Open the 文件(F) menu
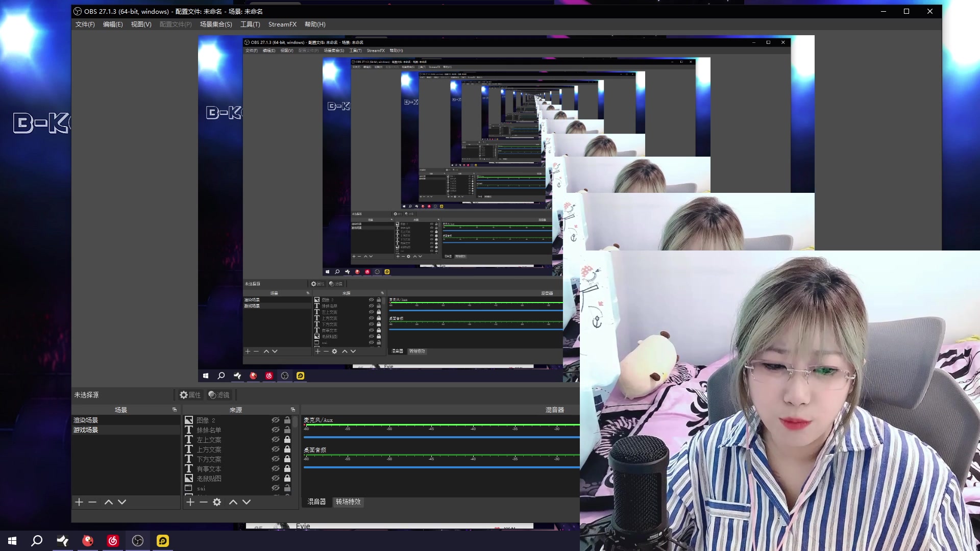Screen dimensions: 980x551 click(x=85, y=24)
